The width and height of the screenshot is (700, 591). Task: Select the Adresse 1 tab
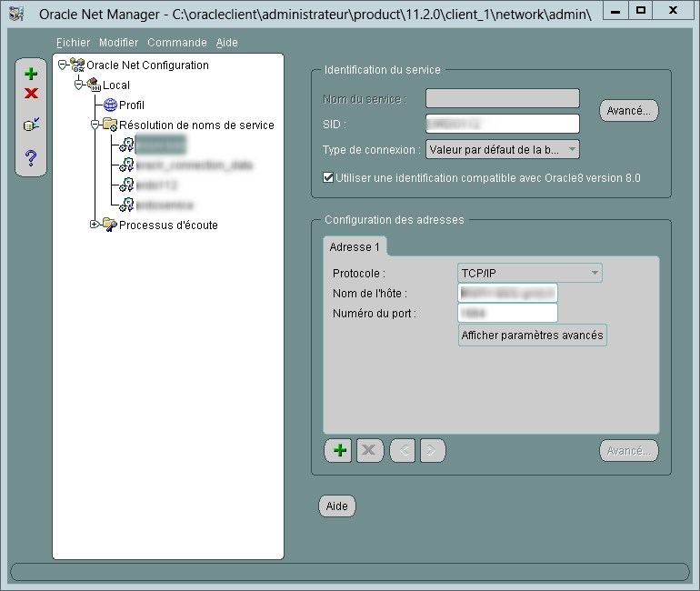[x=355, y=247]
